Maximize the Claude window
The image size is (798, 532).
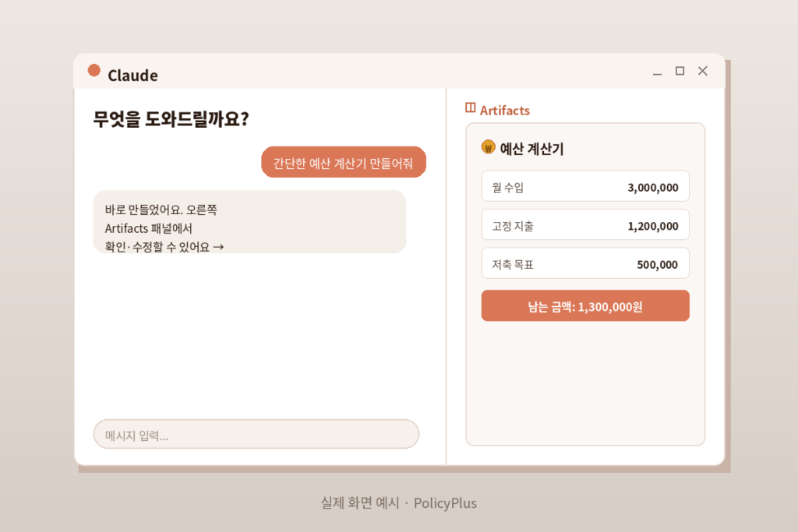(680, 71)
